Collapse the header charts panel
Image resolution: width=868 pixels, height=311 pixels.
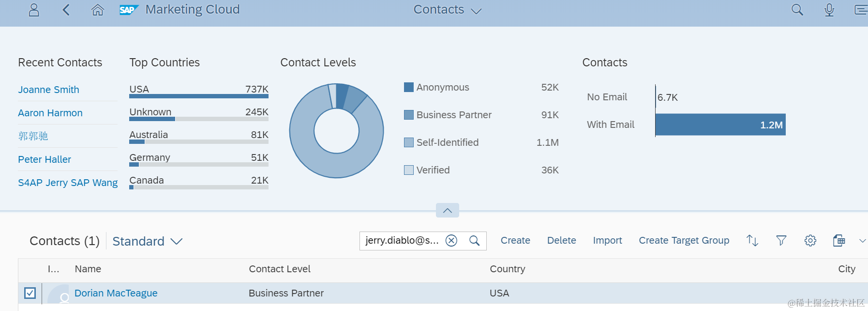[448, 210]
